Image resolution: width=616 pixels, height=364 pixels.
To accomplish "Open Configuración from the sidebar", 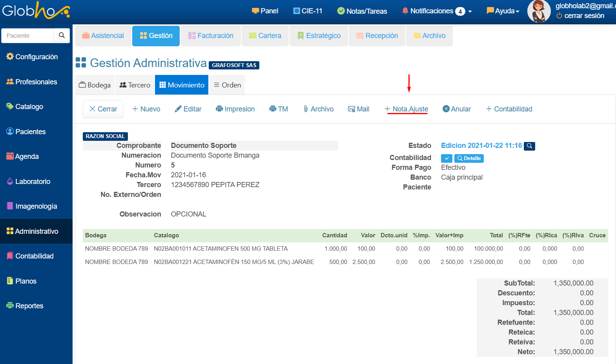I will coord(36,57).
